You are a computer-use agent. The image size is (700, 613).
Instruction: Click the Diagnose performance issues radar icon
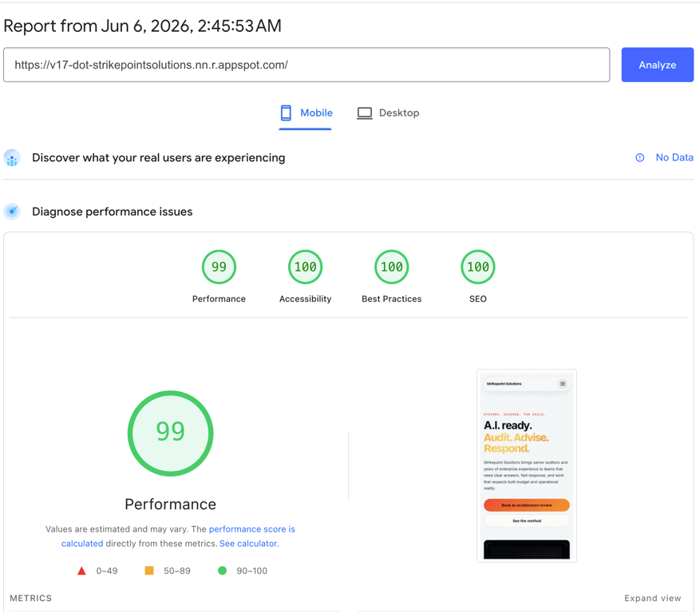[x=12, y=212]
